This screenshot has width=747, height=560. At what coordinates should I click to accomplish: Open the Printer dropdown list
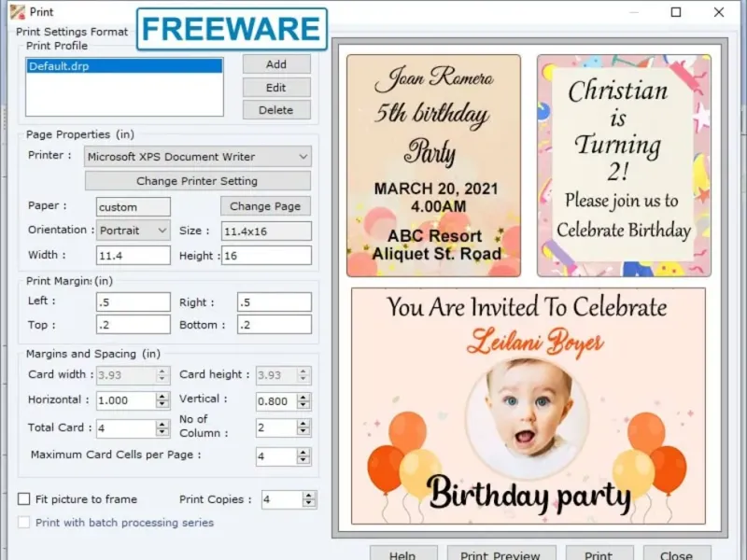(198, 157)
